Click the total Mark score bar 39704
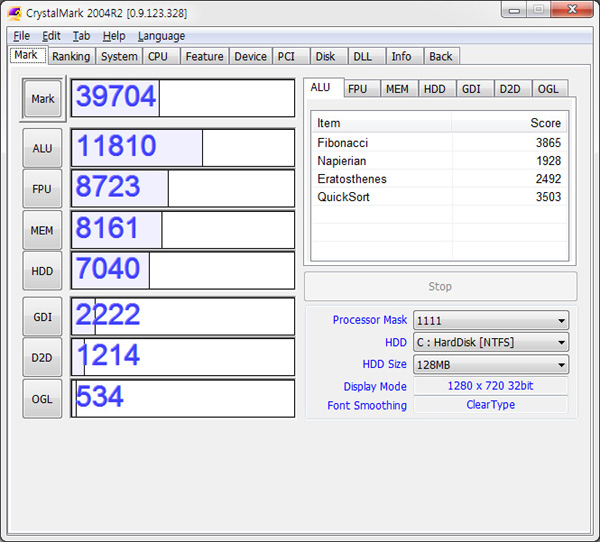This screenshot has width=600, height=542. coord(183,98)
